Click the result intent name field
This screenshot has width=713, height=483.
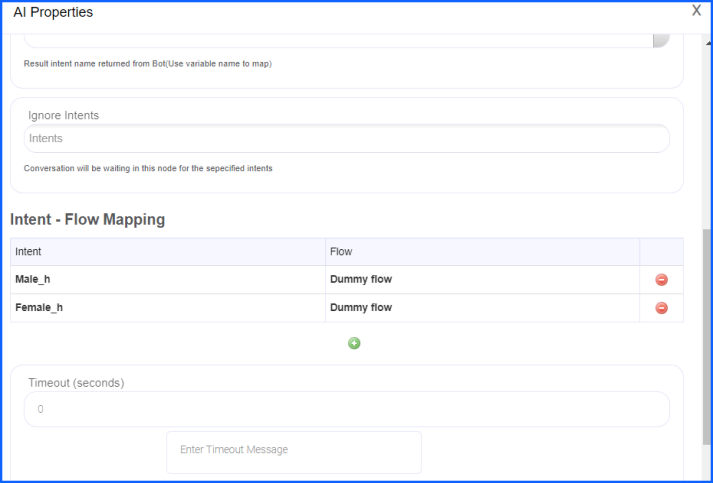[x=338, y=40]
